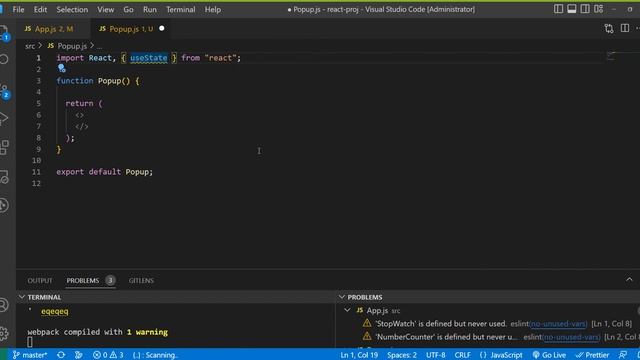Click the errors and warnings counter
Image resolution: width=640 pixels, height=360 pixels.
coord(108,355)
